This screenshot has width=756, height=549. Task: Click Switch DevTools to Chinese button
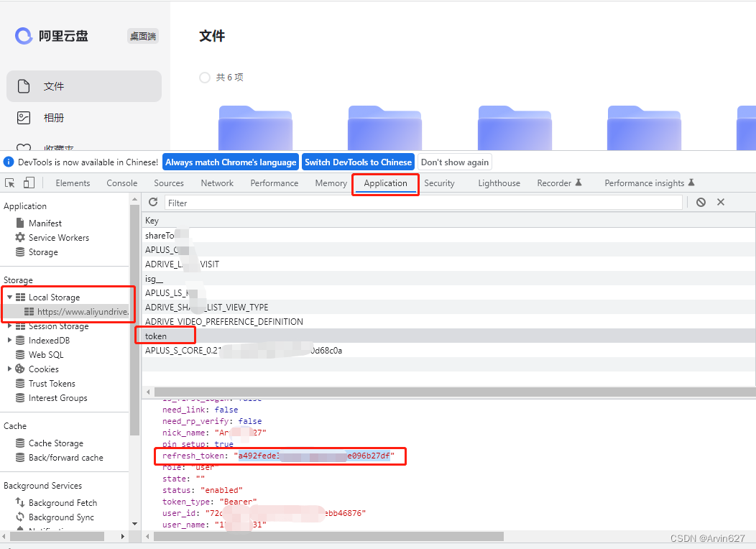click(x=358, y=162)
